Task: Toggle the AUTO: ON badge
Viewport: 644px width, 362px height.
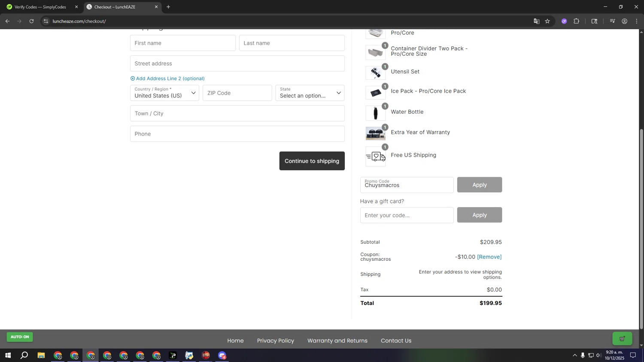Action: [x=20, y=337]
